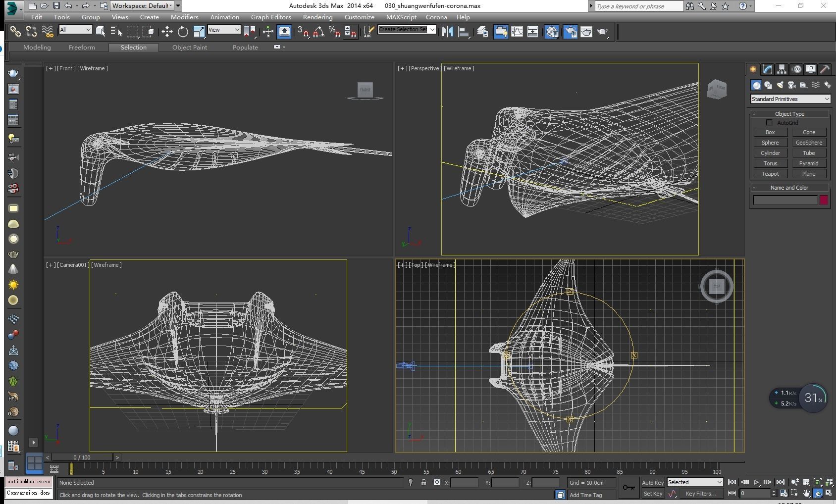
Task: Open the Motion command panel tab
Action: [796, 69]
